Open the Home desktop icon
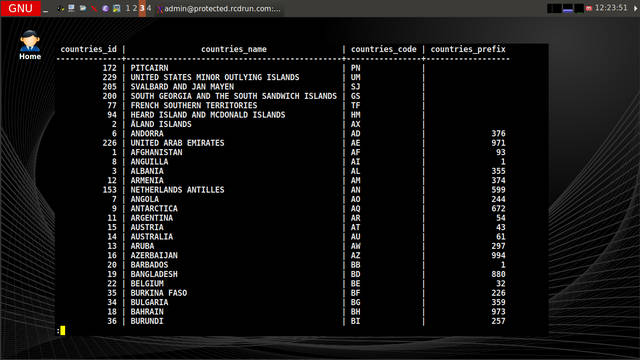The width and height of the screenshot is (640, 360). click(30, 45)
